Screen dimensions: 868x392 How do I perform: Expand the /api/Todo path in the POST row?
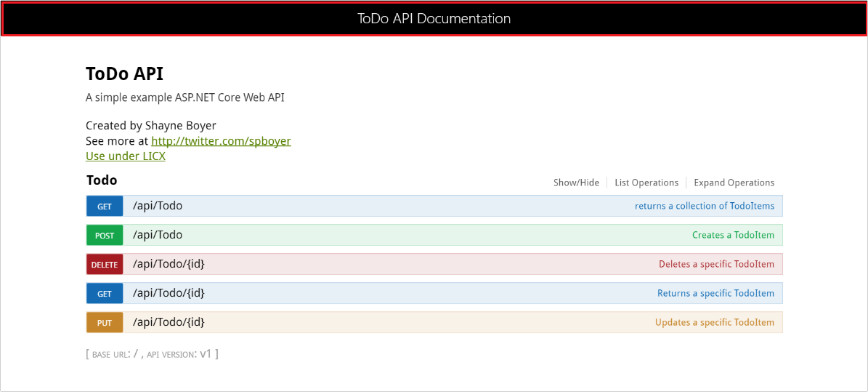tap(158, 235)
